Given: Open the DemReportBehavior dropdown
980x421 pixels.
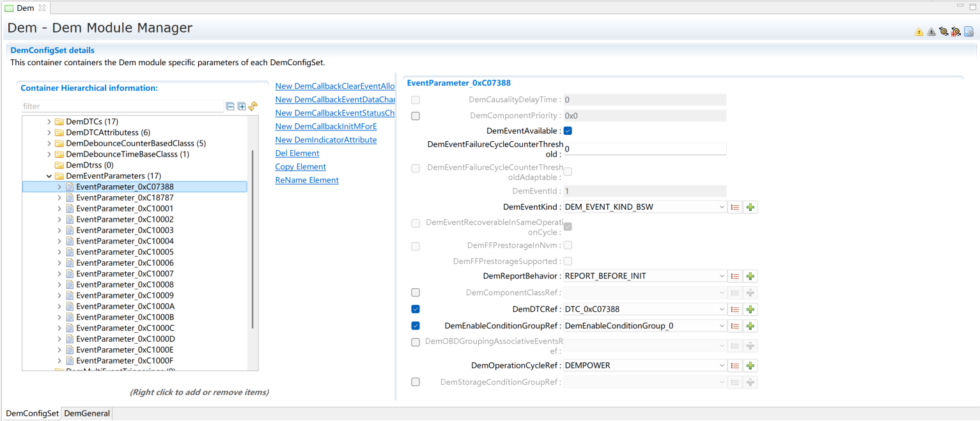Looking at the screenshot, I should (722, 277).
